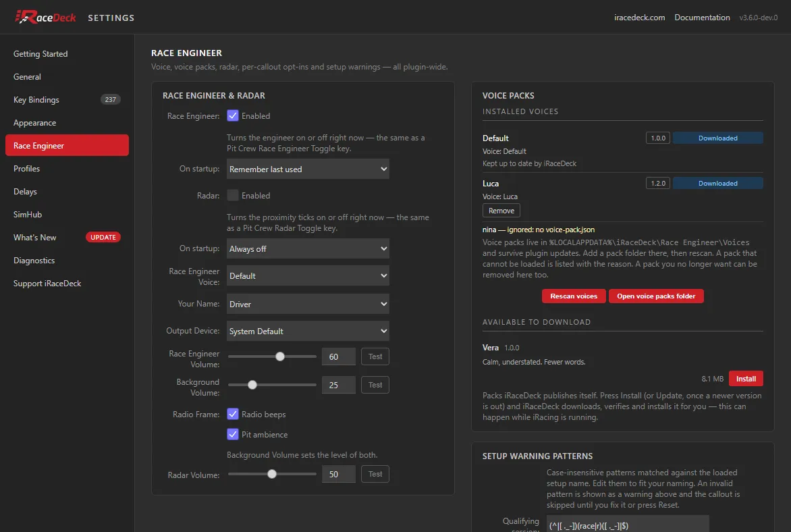Test the Race Engineer Volume

(375, 356)
